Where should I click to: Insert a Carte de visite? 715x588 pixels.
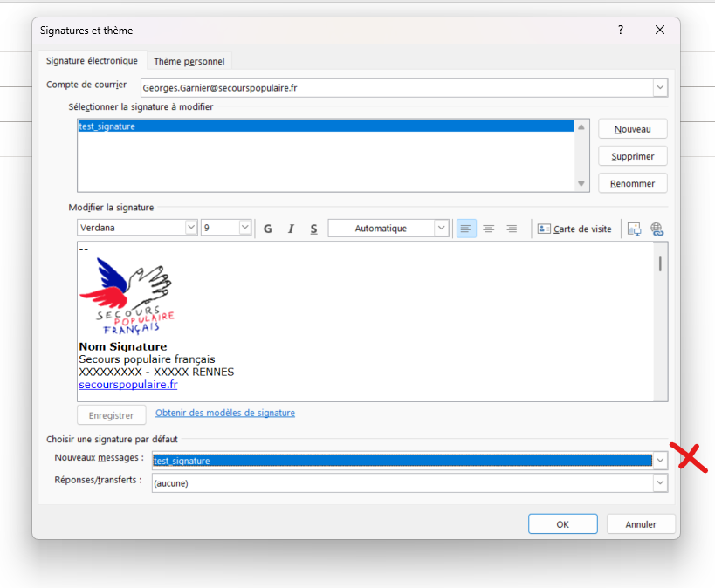574,229
